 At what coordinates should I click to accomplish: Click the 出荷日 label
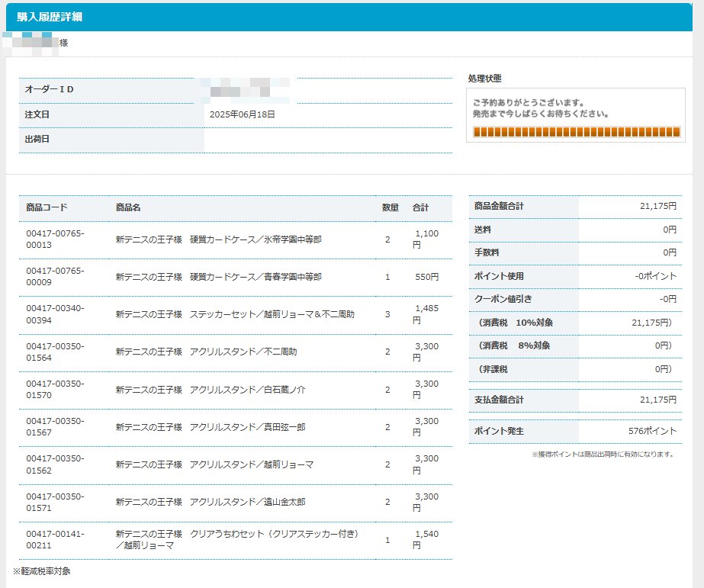[x=37, y=139]
